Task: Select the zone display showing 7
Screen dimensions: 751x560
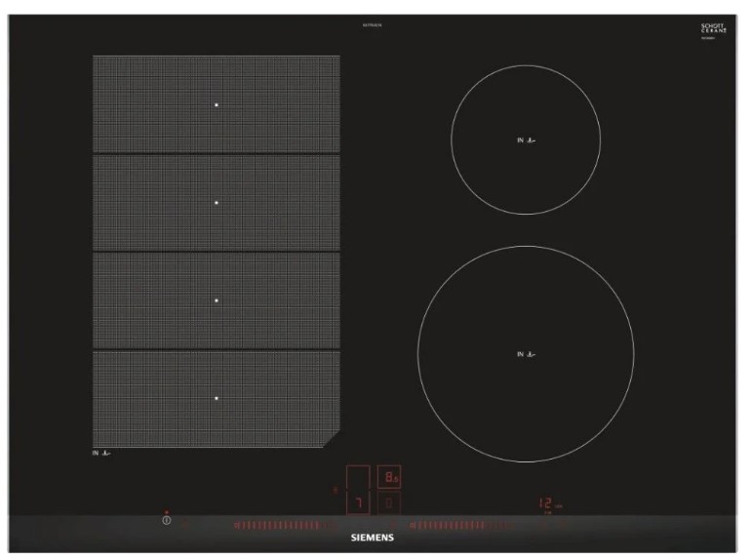Action: [x=358, y=502]
